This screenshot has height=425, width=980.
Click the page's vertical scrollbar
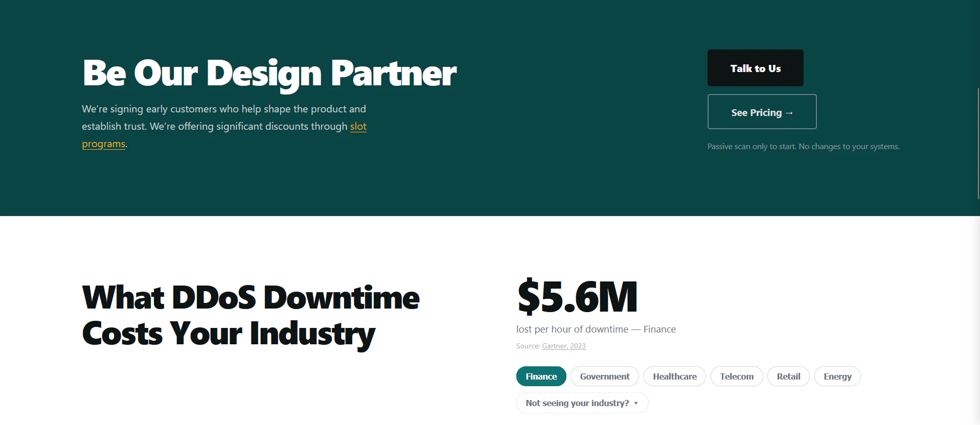(x=978, y=143)
